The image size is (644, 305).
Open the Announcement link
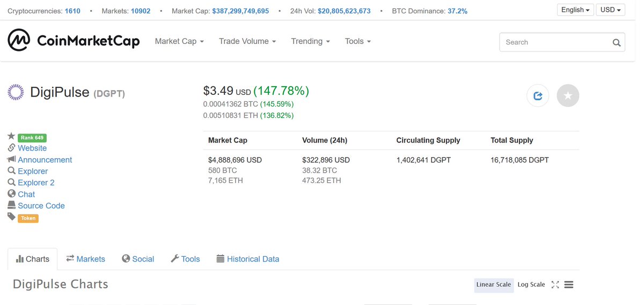pos(45,160)
